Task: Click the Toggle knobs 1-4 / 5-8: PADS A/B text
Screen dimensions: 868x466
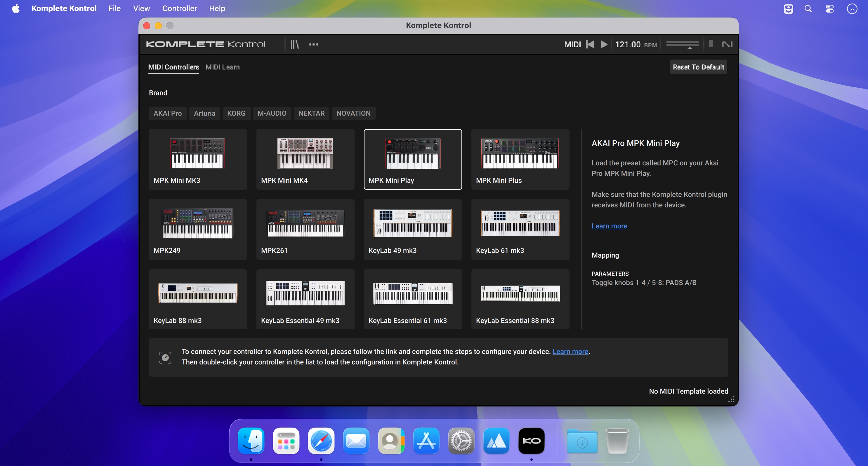Action: point(644,283)
